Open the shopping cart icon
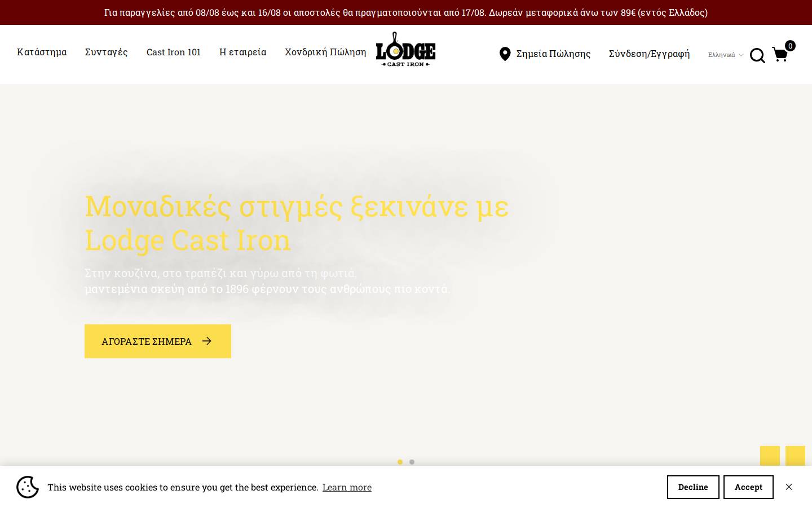This screenshot has height=508, width=812. pyautogui.click(x=780, y=55)
